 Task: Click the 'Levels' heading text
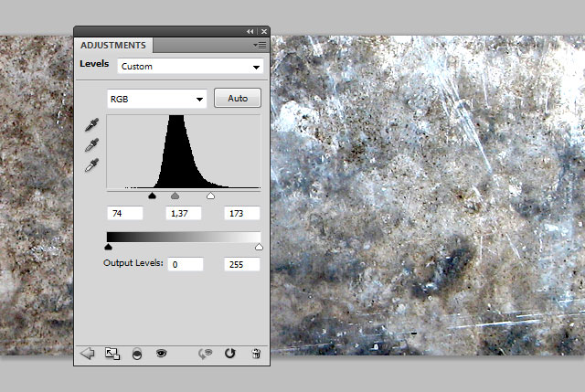point(94,64)
